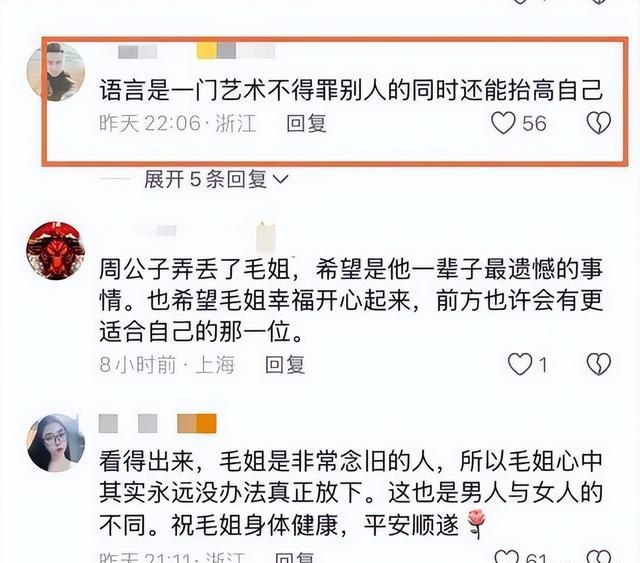Open the red bull avatar profile
This screenshot has width=640, height=563.
click(56, 250)
